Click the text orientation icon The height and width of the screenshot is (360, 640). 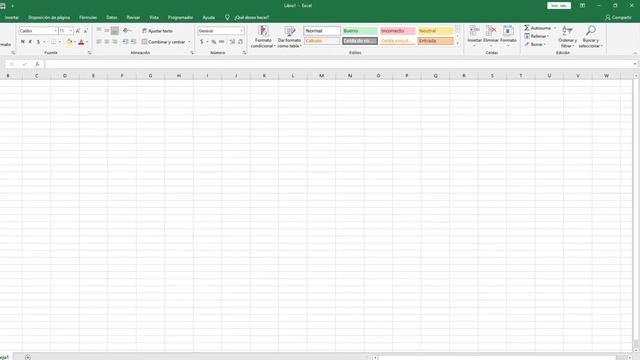[x=126, y=31]
